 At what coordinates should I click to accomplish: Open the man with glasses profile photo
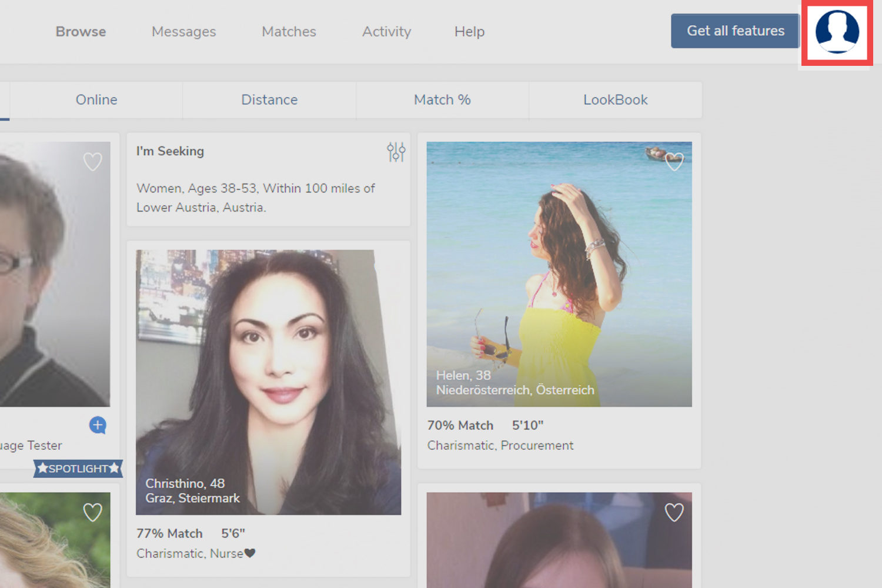point(55,274)
